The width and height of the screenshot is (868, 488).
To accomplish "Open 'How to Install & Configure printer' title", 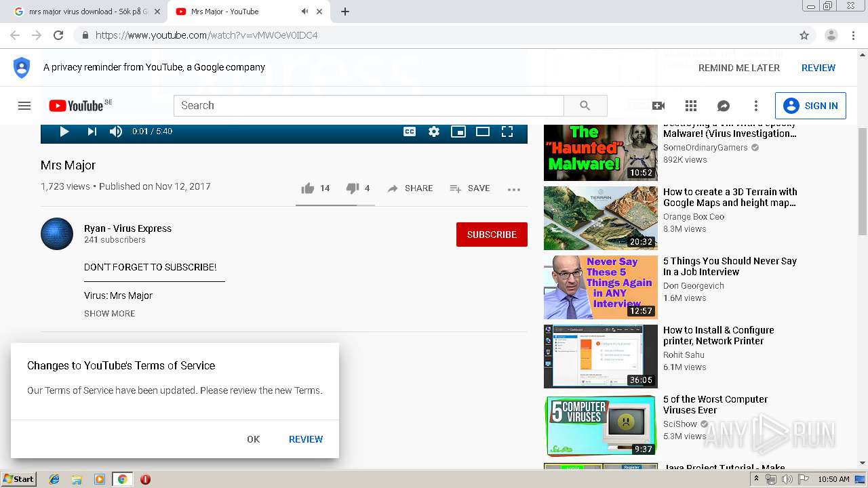I will pos(719,335).
